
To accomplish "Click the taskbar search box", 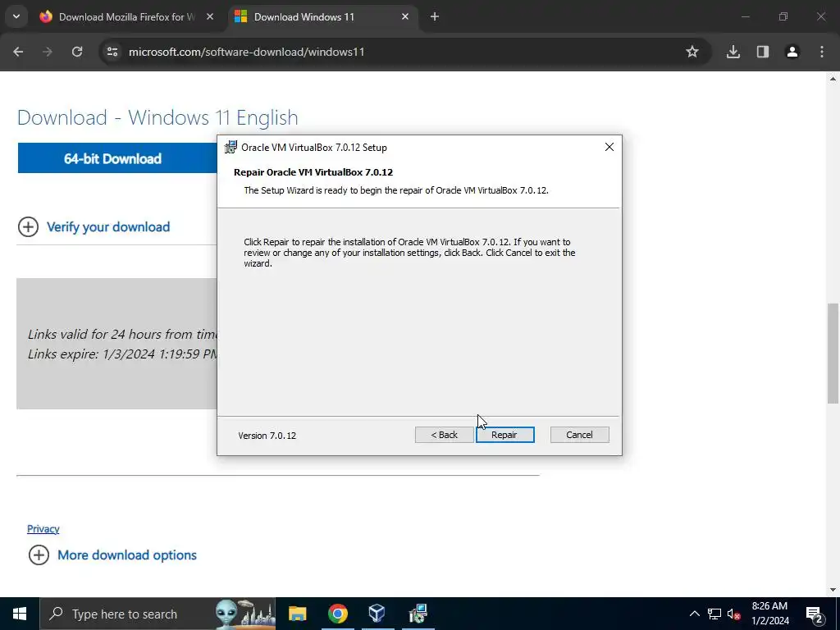I will point(157,614).
